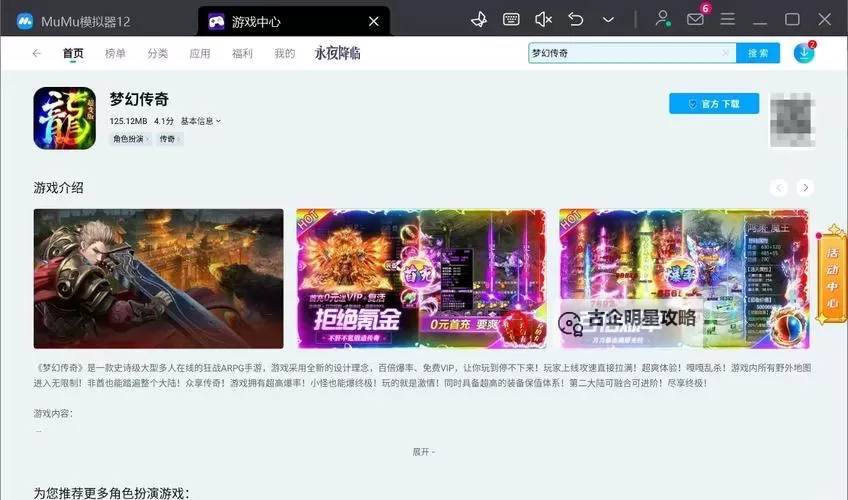
Task: Open the shake/rotate tool icon in the title bar
Action: pos(479,20)
